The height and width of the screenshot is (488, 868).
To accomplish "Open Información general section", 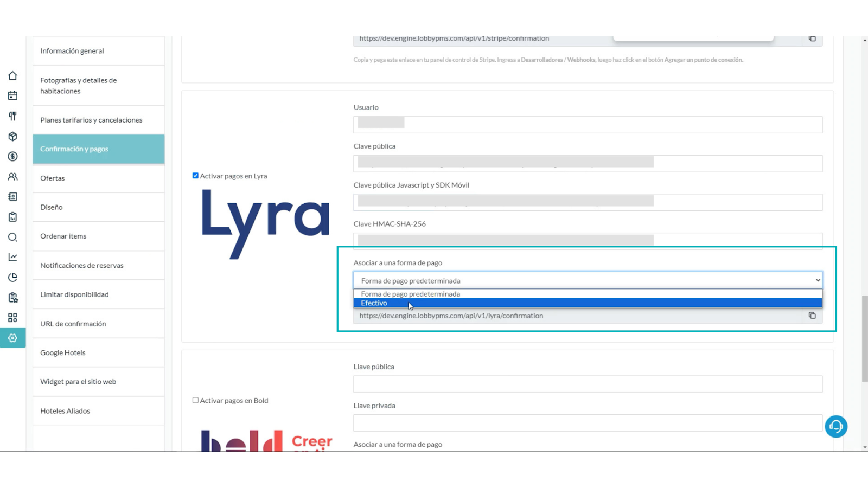I will pyautogui.click(x=99, y=51).
